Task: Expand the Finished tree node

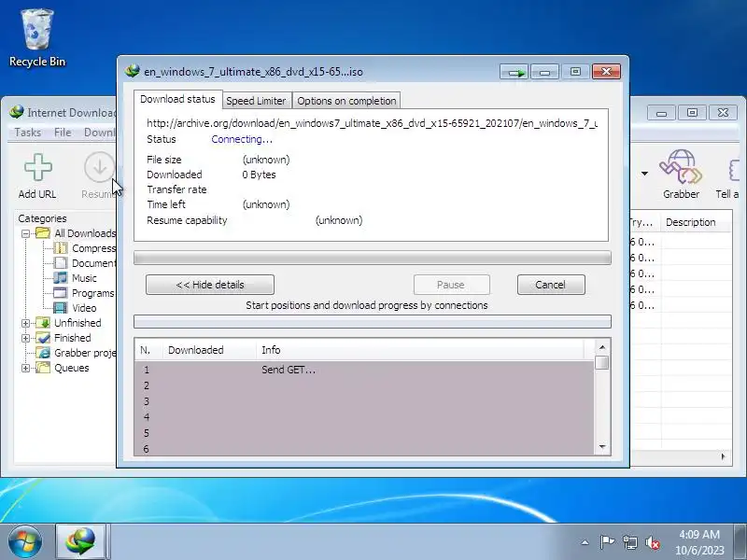Action: coord(26,338)
